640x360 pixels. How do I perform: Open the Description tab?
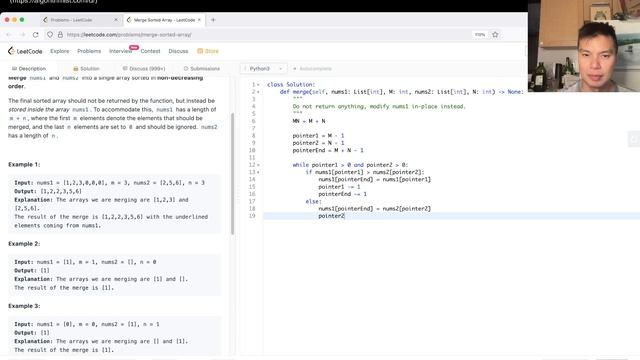pos(29,69)
